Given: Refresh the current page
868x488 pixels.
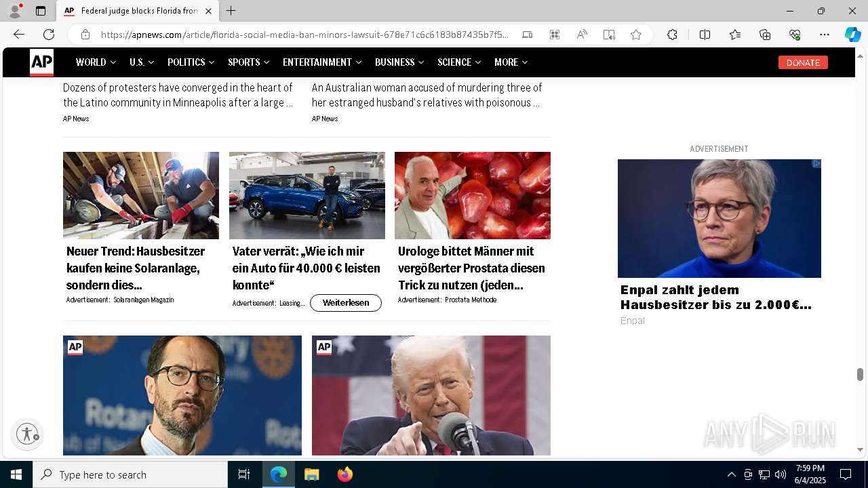Looking at the screenshot, I should [49, 35].
